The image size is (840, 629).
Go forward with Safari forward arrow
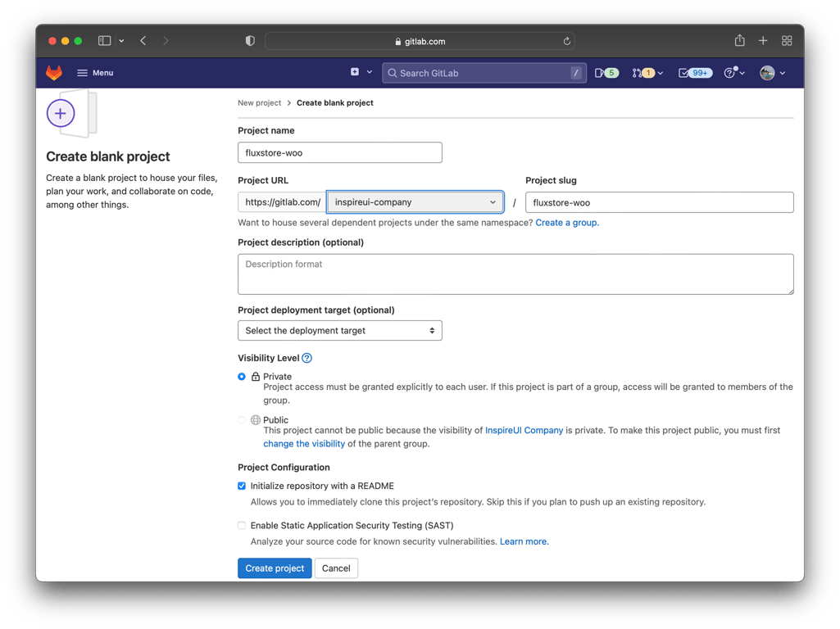(x=166, y=41)
